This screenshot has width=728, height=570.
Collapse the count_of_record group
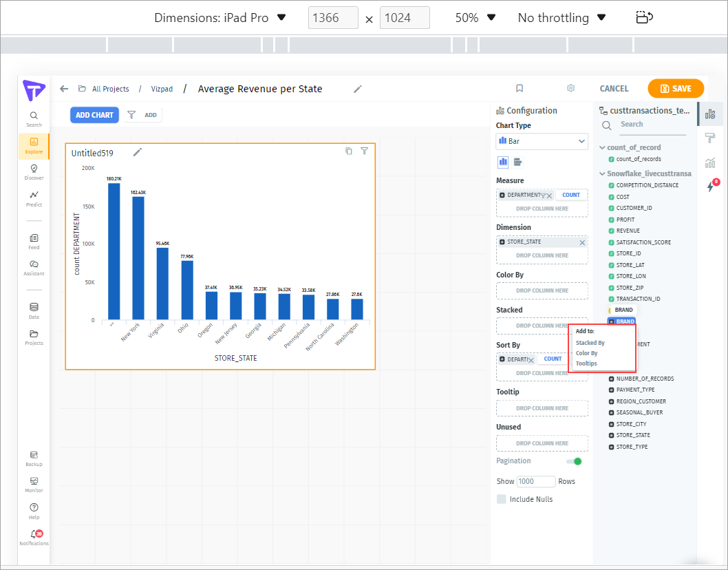(x=602, y=147)
